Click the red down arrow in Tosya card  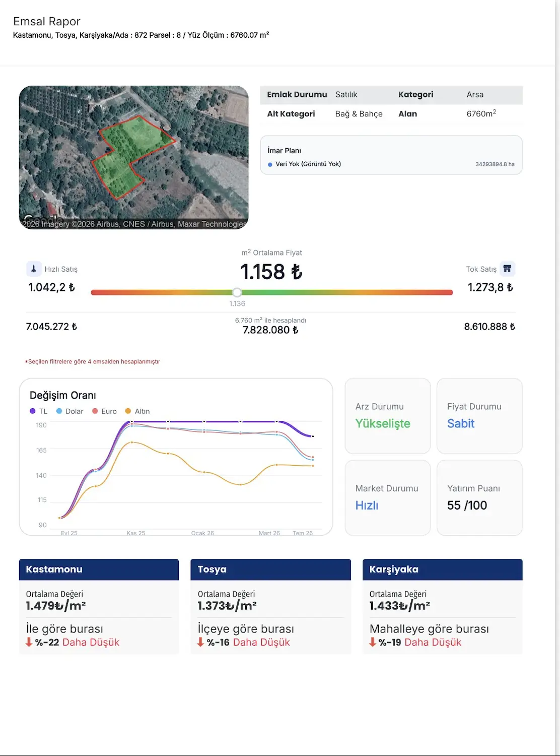(200, 642)
